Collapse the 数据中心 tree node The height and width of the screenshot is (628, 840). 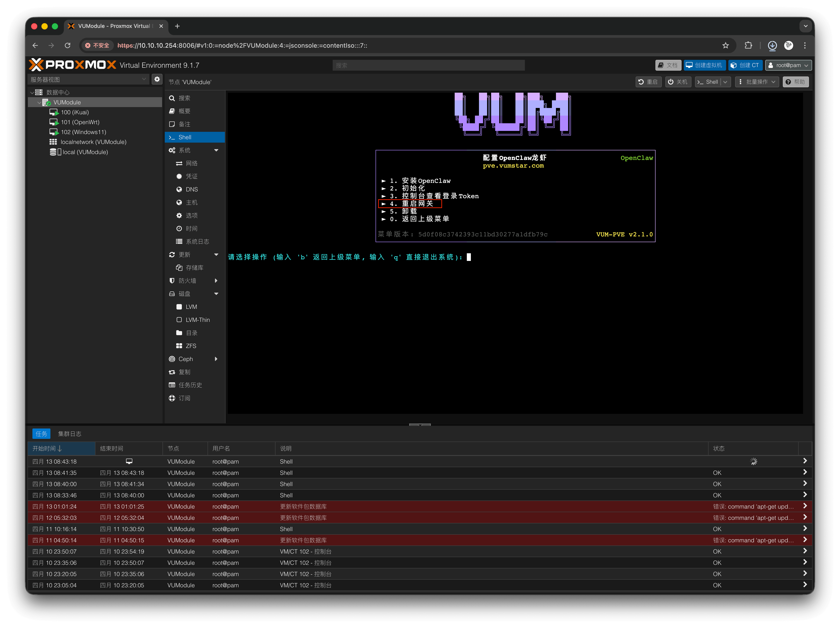coord(32,93)
